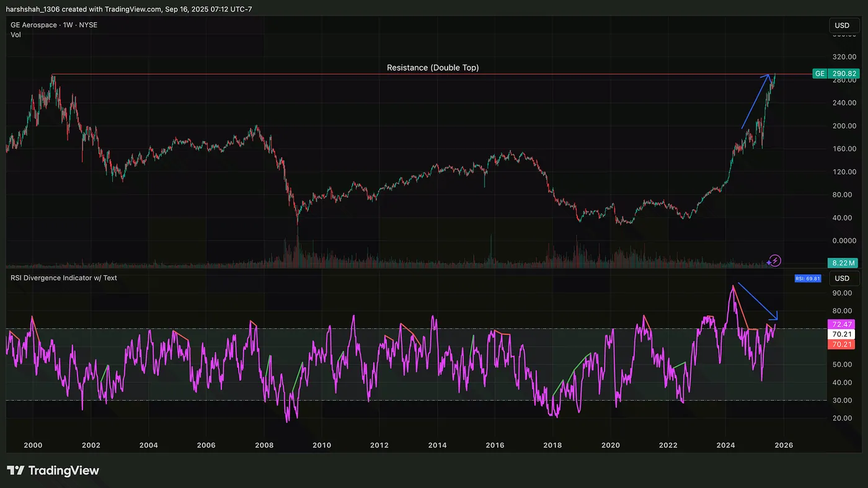Click the GE ticker label on the price scale
The height and width of the screenshot is (488, 868).
point(820,73)
